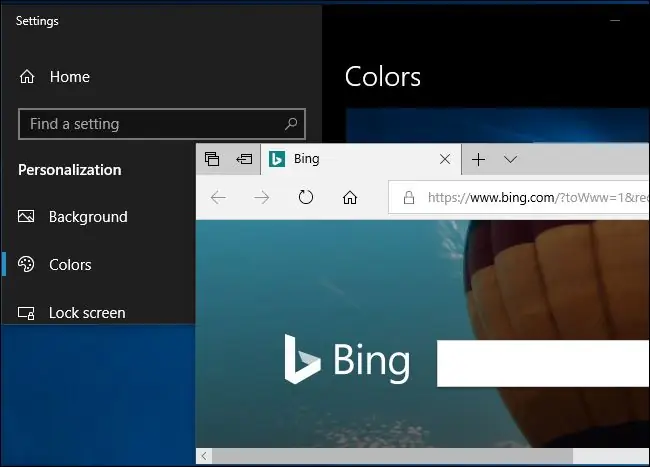Go forward in Edge browser

pos(262,198)
